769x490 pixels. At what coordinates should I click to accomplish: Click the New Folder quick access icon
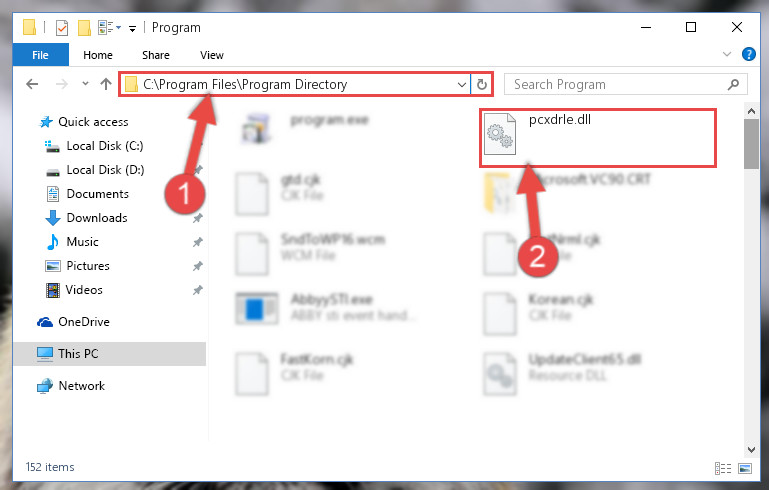coord(84,27)
